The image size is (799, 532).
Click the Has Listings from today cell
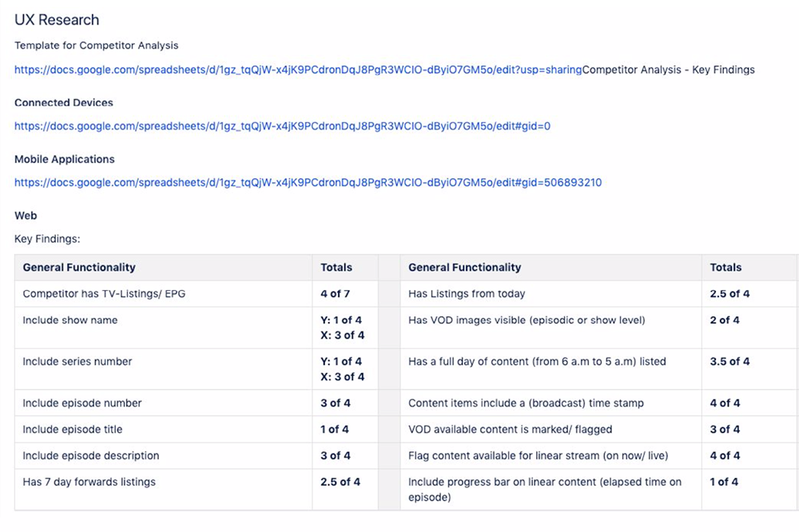pyautogui.click(x=551, y=293)
